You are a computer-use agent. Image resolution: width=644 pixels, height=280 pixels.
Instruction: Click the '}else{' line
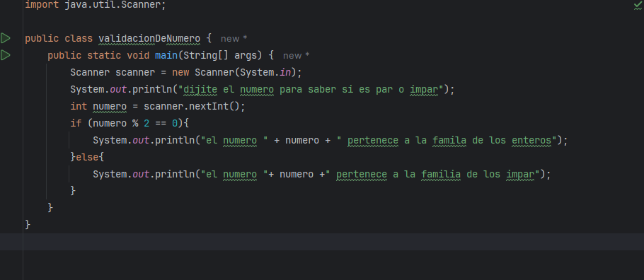pos(87,156)
